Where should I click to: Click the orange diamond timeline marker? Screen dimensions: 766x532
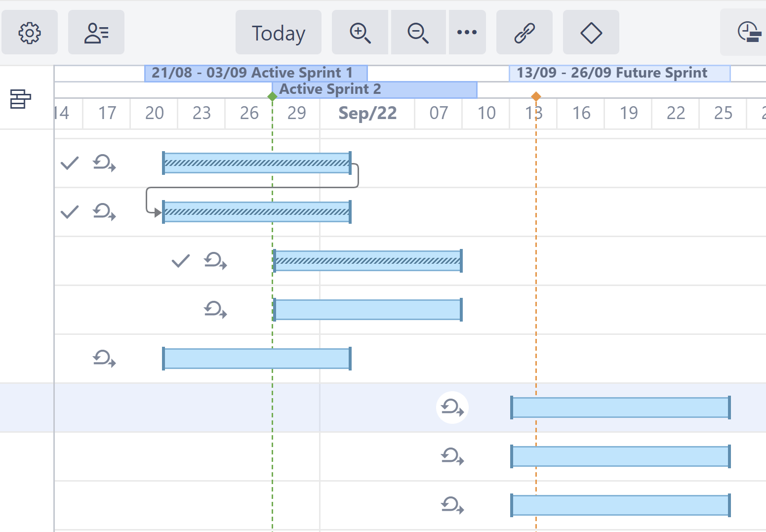[536, 96]
